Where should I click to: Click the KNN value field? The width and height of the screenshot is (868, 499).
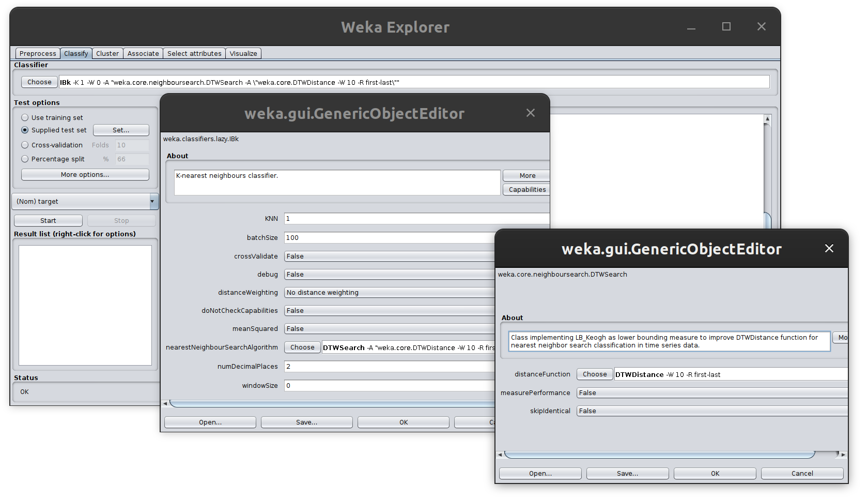[416, 218]
